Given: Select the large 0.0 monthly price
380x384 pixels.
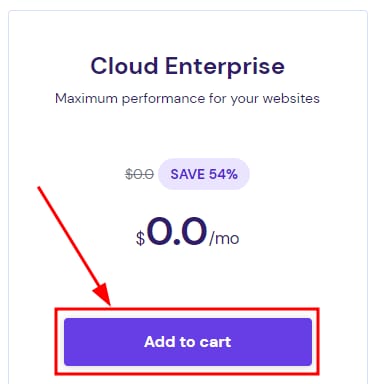Looking at the screenshot, I should pyautogui.click(x=177, y=231).
